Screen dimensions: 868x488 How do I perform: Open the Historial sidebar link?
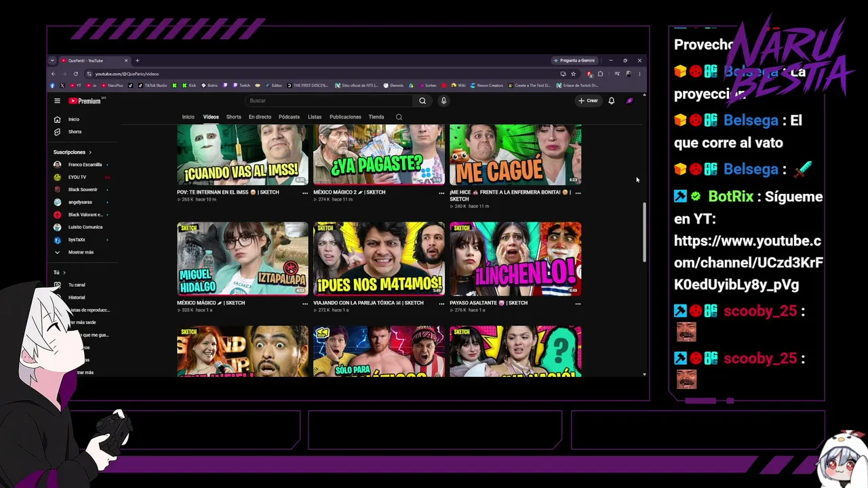tap(77, 298)
